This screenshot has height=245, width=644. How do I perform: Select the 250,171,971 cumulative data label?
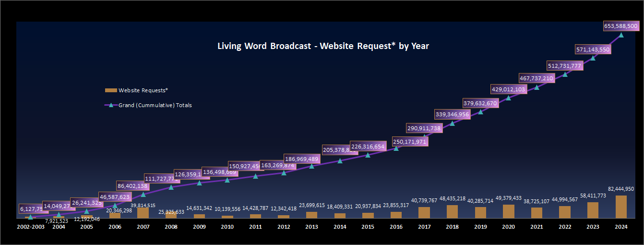click(x=410, y=142)
